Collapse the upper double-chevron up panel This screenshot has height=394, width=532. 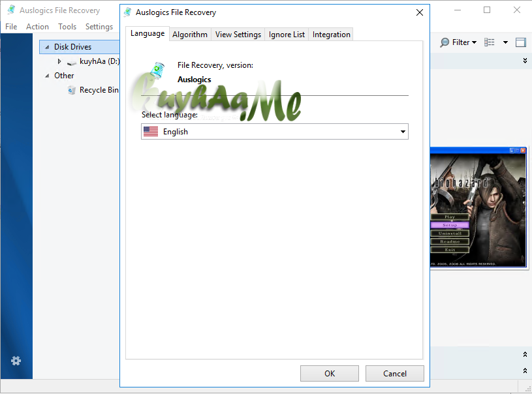[x=525, y=354]
